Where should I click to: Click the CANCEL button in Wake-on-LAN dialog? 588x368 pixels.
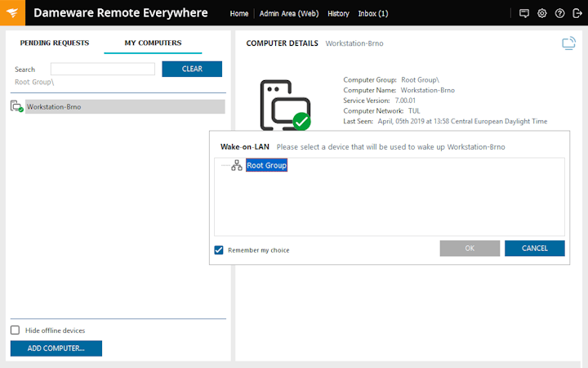click(535, 249)
